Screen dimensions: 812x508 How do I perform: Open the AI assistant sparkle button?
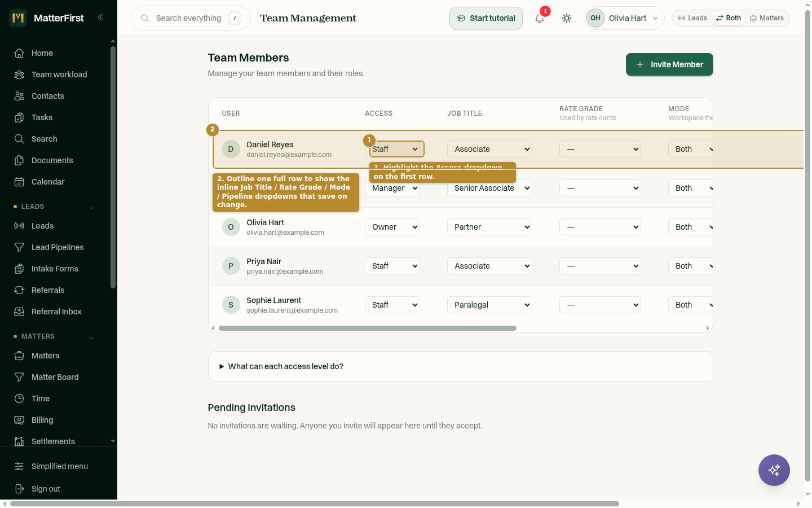[774, 470]
